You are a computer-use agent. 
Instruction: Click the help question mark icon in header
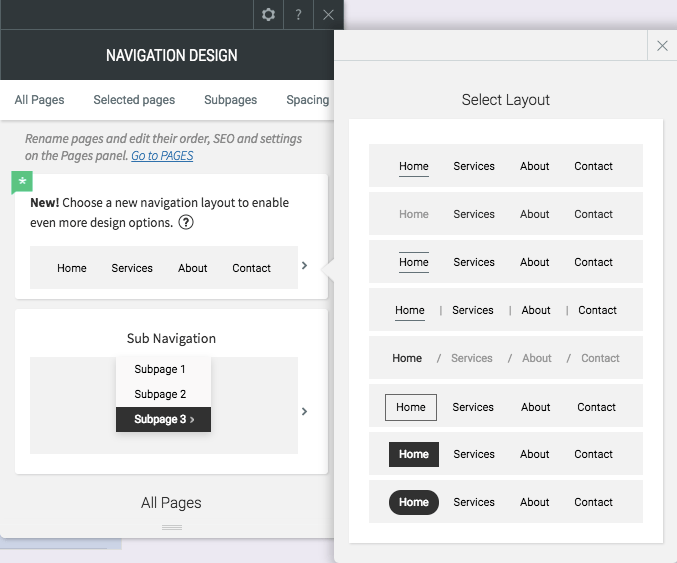pyautogui.click(x=298, y=15)
